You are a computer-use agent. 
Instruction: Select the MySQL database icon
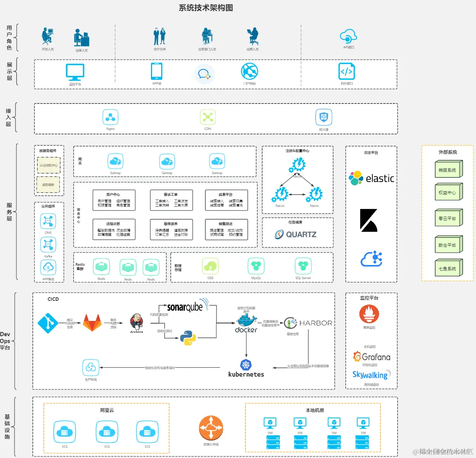(x=256, y=266)
